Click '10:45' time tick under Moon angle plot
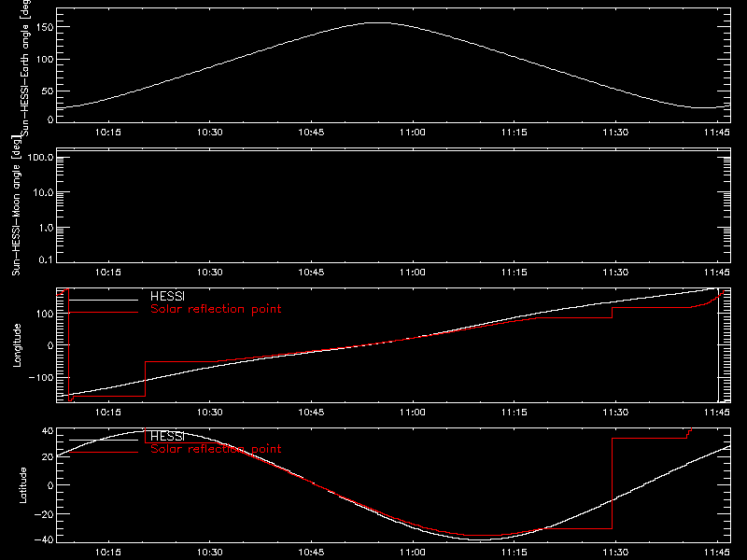Screen dimensions: 747x560 [x=311, y=273]
